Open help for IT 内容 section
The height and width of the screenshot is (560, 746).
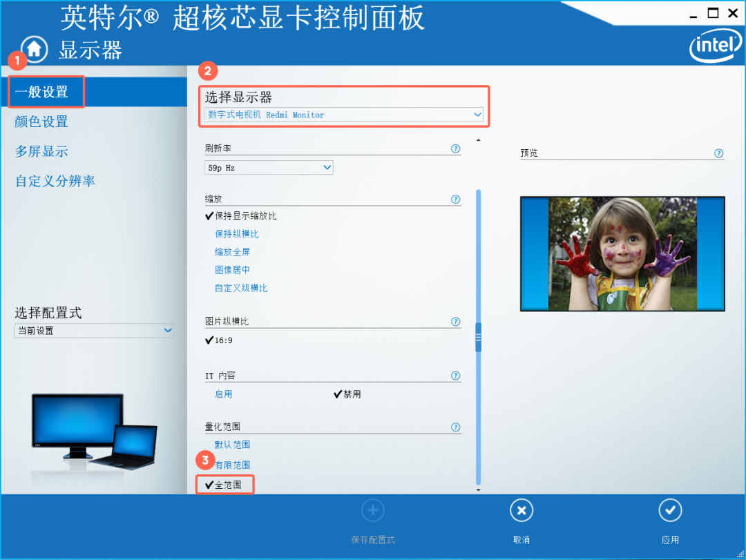[x=455, y=376]
